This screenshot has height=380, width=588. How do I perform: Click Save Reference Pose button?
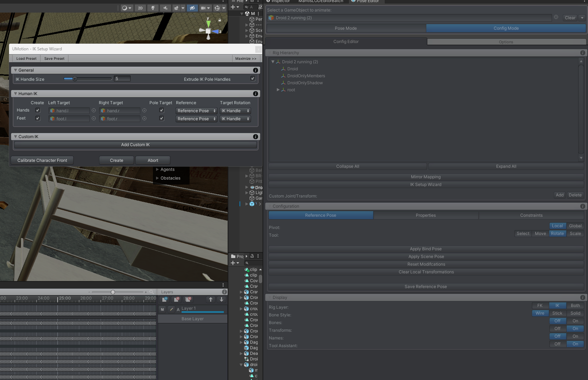[x=426, y=287]
